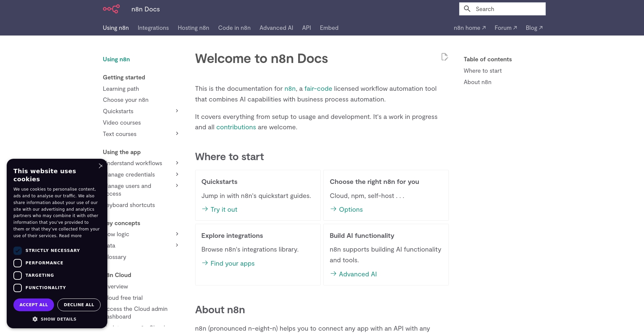644x335 pixels.
Task: Expand the Data sidebar chevron
Action: tap(177, 245)
